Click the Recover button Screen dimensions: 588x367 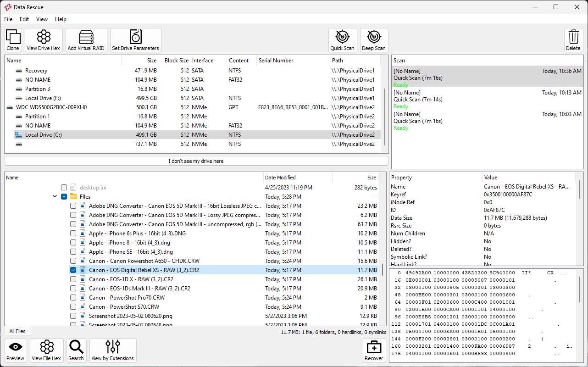click(374, 350)
